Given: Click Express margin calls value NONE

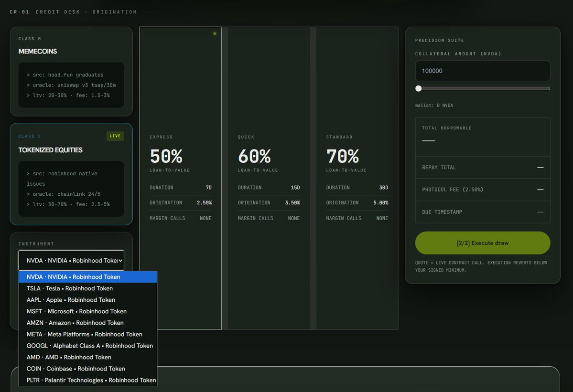Looking at the screenshot, I should 206,218.
